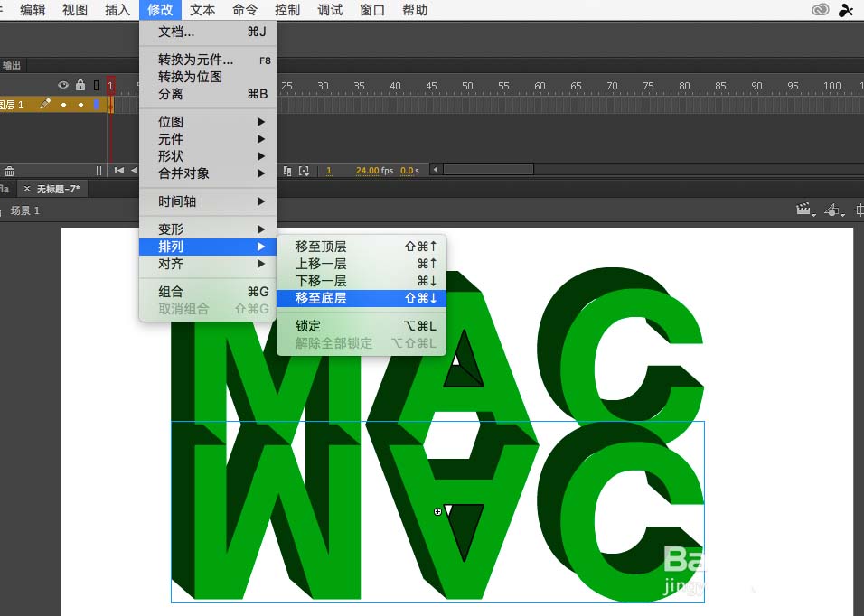Image resolution: width=864 pixels, height=616 pixels.
Task: Click the current frame number field
Action: pos(329,171)
